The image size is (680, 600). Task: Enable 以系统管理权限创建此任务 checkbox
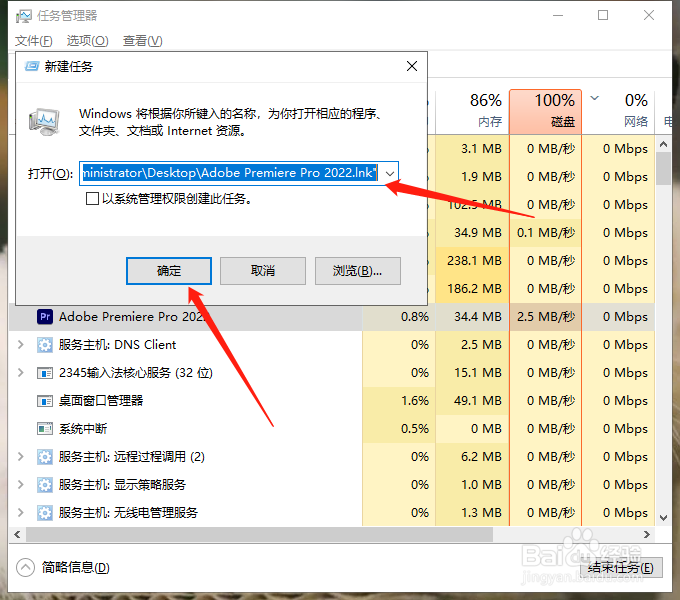tap(92, 199)
